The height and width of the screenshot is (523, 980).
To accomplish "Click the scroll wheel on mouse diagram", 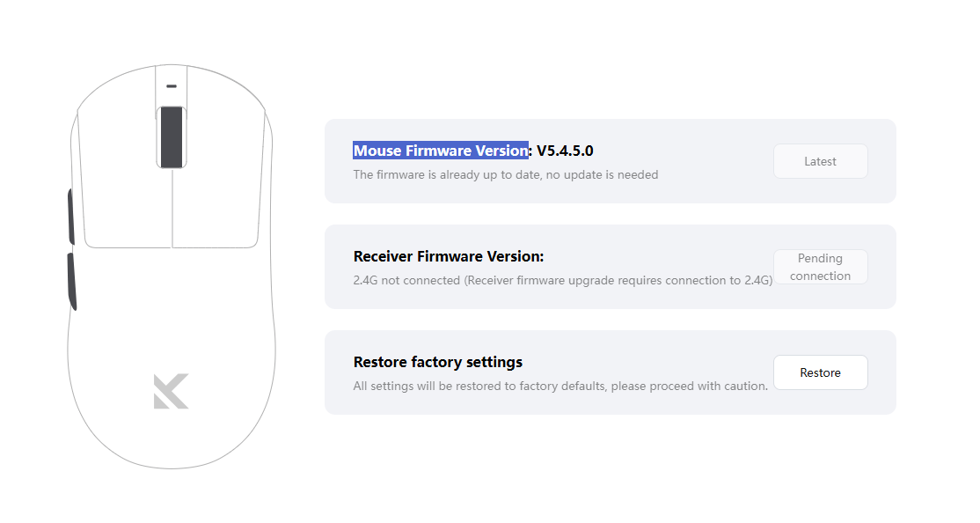I will pyautogui.click(x=171, y=136).
